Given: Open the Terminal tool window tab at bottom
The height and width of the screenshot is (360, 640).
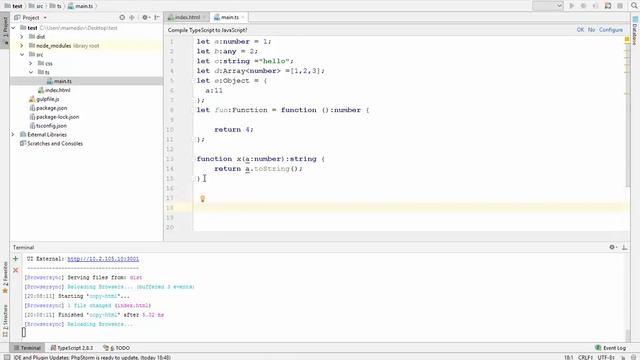Looking at the screenshot, I should pos(27,348).
